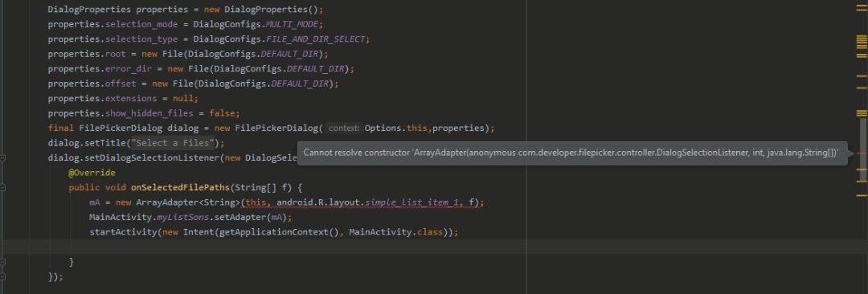This screenshot has height=294, width=868.
Task: Click 'ArrayAdapter<String>' type in mA assignment
Action: point(188,202)
